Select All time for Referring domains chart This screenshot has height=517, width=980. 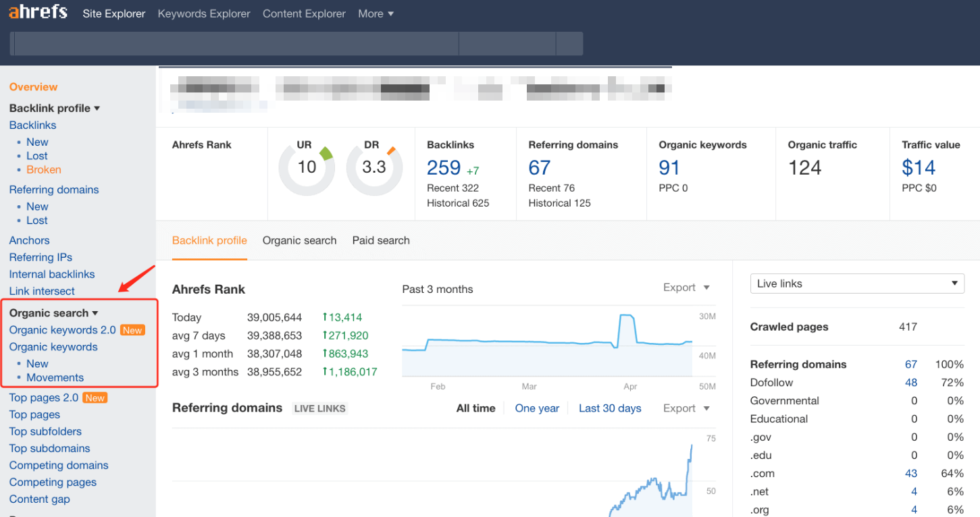pyautogui.click(x=475, y=408)
